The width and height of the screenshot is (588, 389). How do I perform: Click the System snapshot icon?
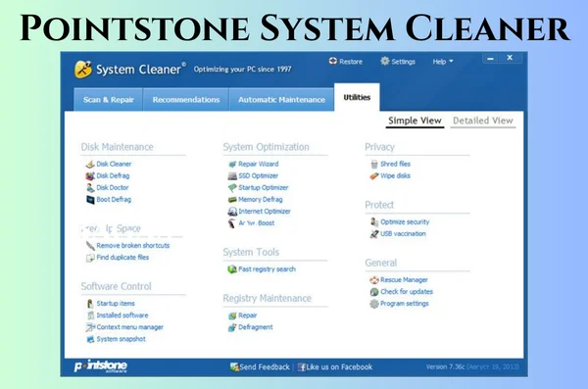90,339
